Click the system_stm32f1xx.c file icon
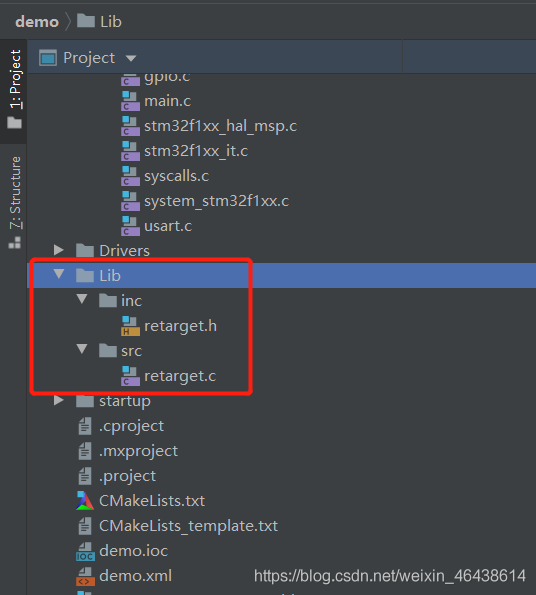 coord(130,201)
